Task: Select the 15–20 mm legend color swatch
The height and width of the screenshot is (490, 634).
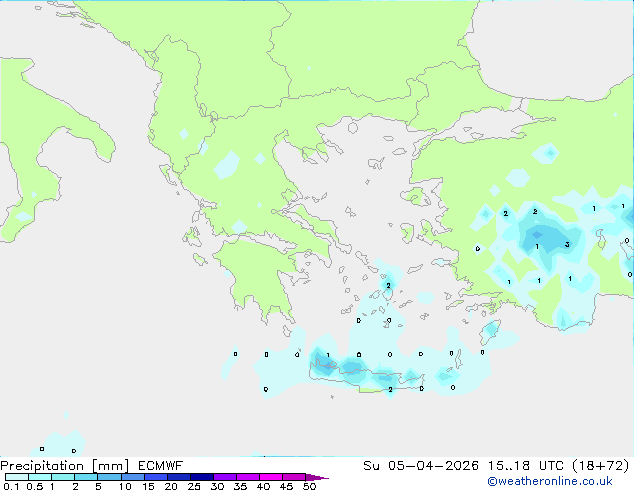Action: [x=156, y=477]
